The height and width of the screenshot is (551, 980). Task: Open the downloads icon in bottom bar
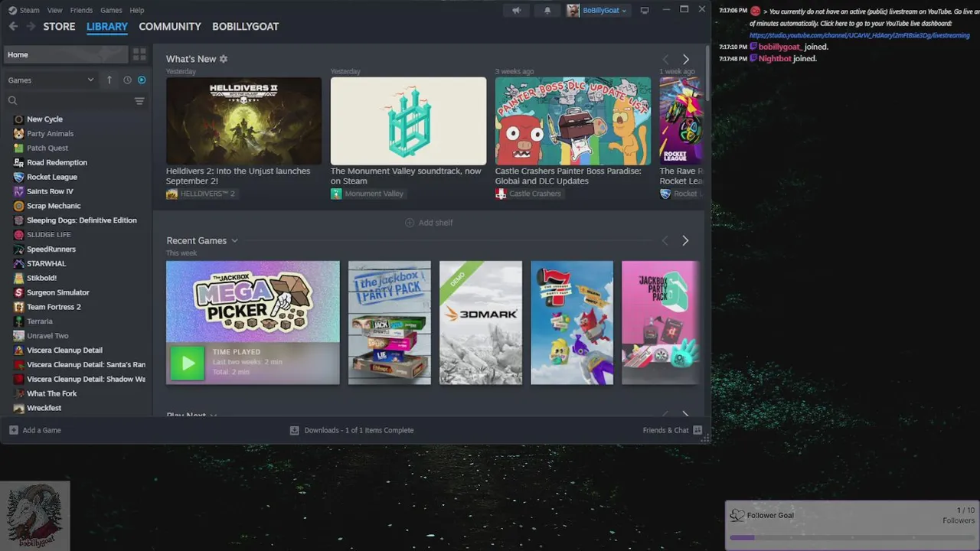point(294,430)
